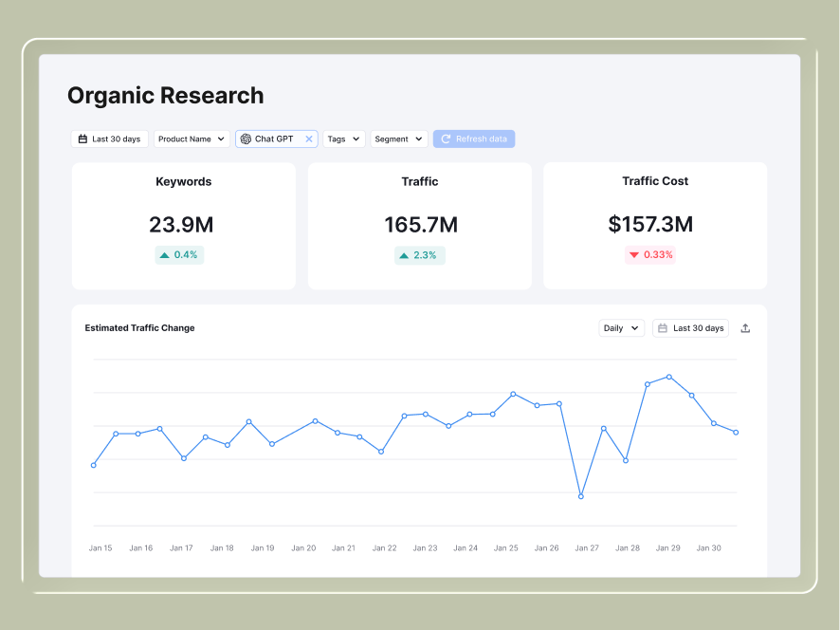Click the Organic Research heading
The image size is (840, 630).
165,95
